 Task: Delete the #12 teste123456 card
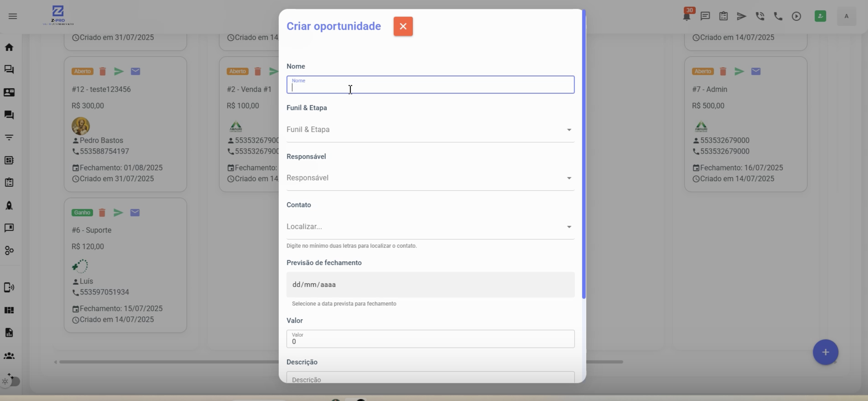(x=102, y=71)
